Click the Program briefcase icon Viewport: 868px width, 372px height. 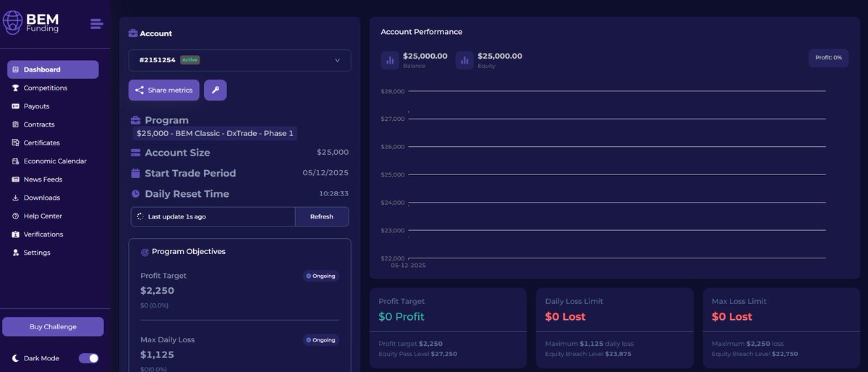(x=135, y=120)
